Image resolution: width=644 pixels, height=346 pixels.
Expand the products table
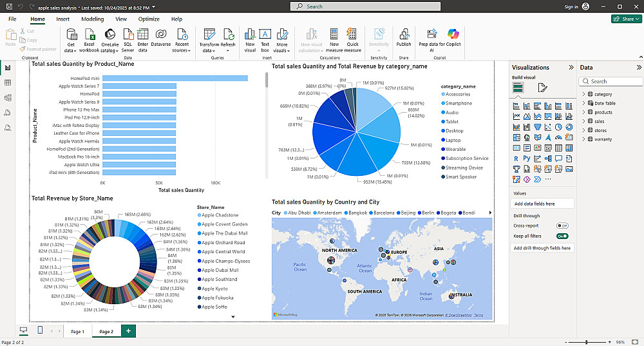(x=583, y=112)
